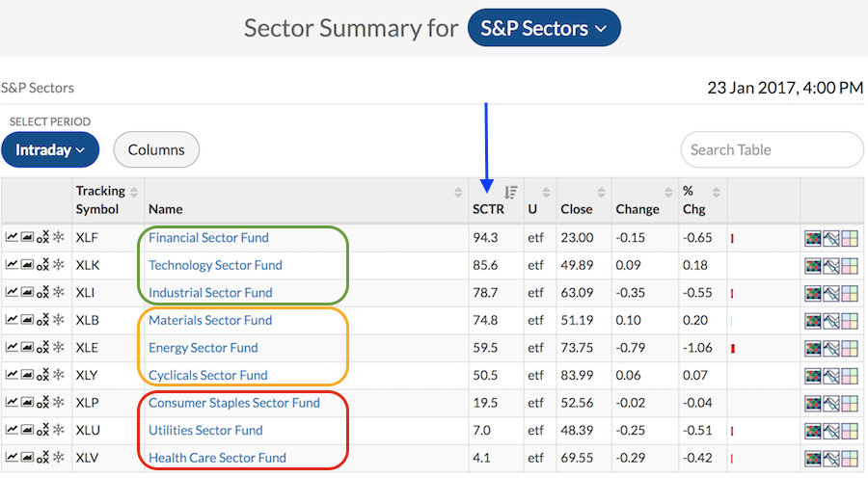This screenshot has height=478, width=868.
Task: Open Energy Sector Fund link
Action: (201, 348)
